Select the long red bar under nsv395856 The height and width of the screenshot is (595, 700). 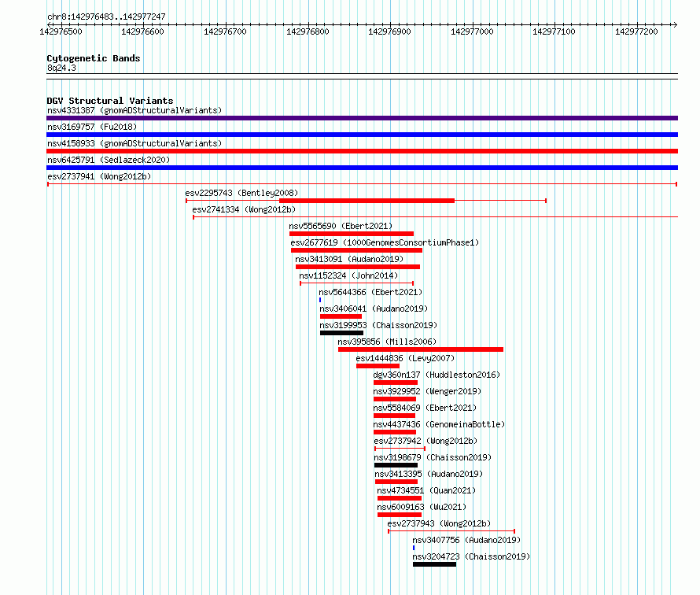click(421, 349)
